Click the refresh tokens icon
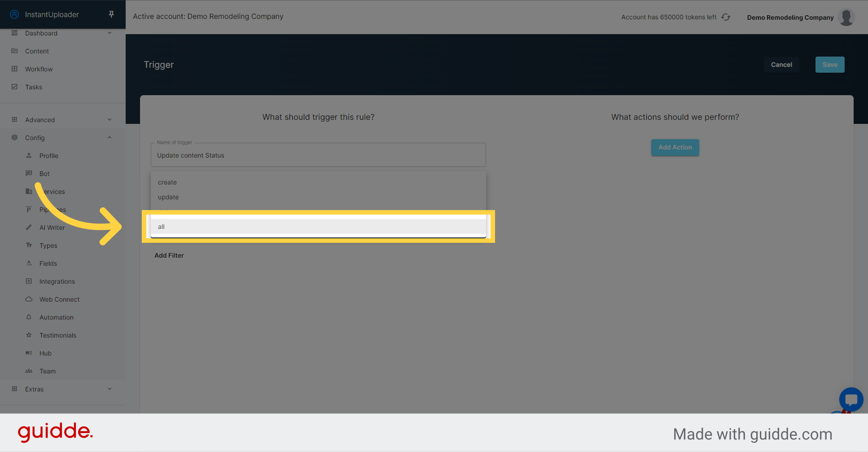Image resolution: width=868 pixels, height=452 pixels. (726, 17)
